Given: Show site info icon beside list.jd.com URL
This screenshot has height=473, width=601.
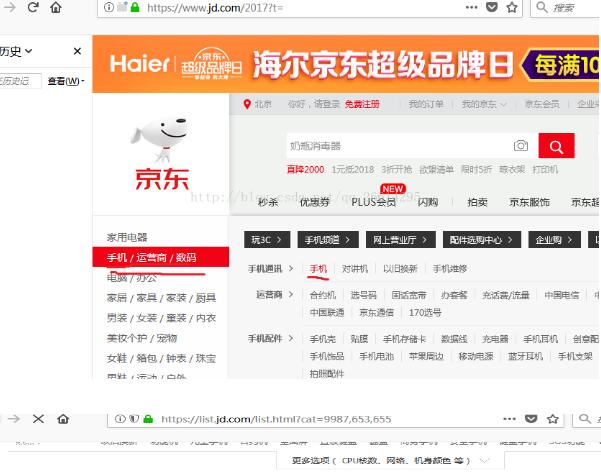Looking at the screenshot, I should point(120,419).
